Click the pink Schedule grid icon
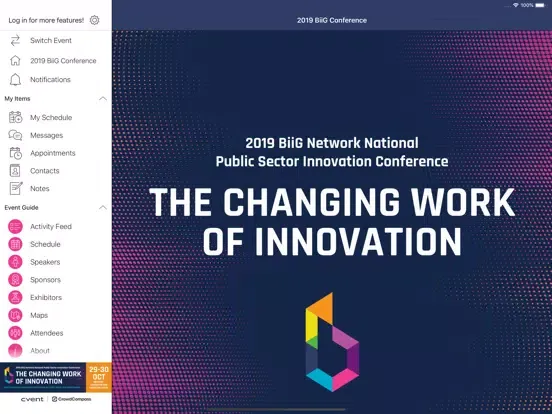The width and height of the screenshot is (552, 414). tap(15, 244)
